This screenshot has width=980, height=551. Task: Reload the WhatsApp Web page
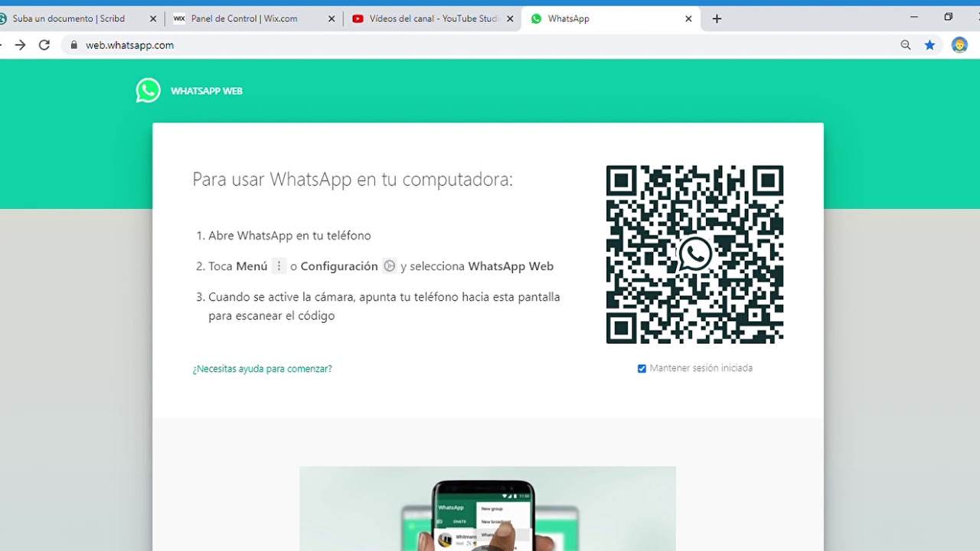coord(44,45)
